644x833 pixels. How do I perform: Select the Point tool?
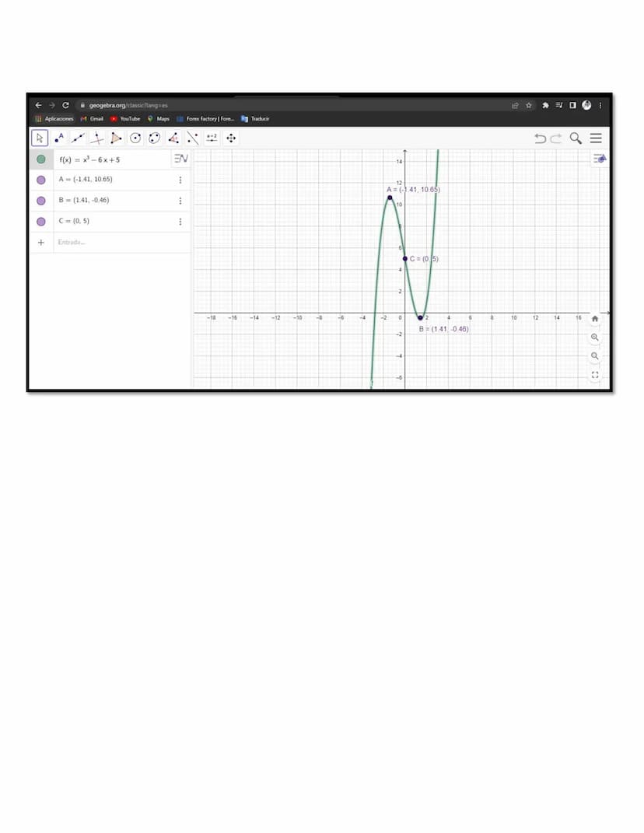click(x=59, y=138)
